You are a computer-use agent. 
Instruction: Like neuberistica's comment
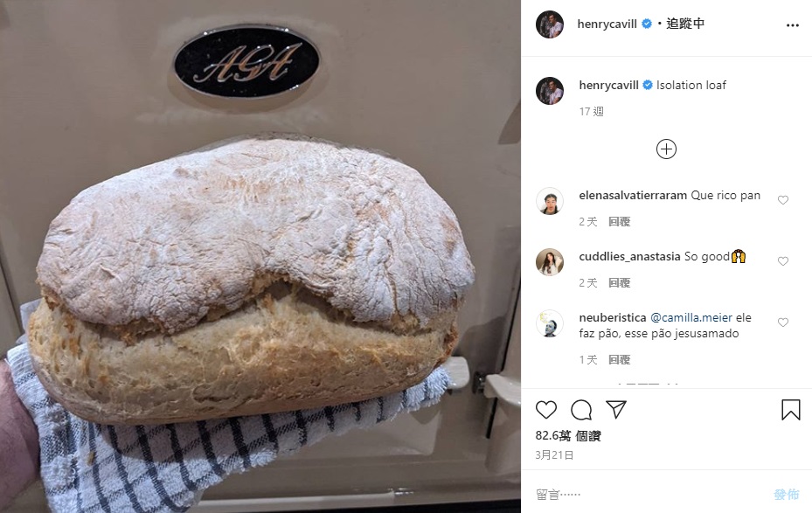pos(783,322)
